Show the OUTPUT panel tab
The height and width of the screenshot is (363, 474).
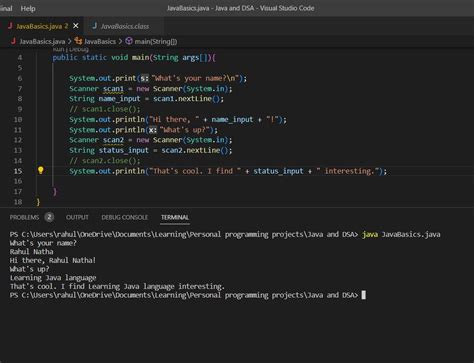77,217
